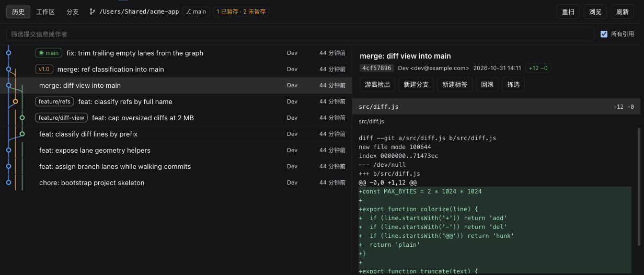Click the 回滚 button
The width and height of the screenshot is (644, 275).
(x=487, y=84)
